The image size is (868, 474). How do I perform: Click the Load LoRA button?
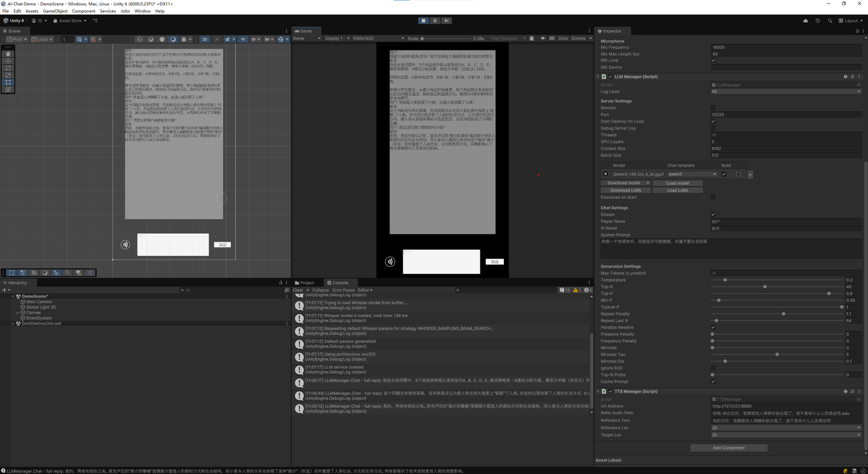pos(678,190)
